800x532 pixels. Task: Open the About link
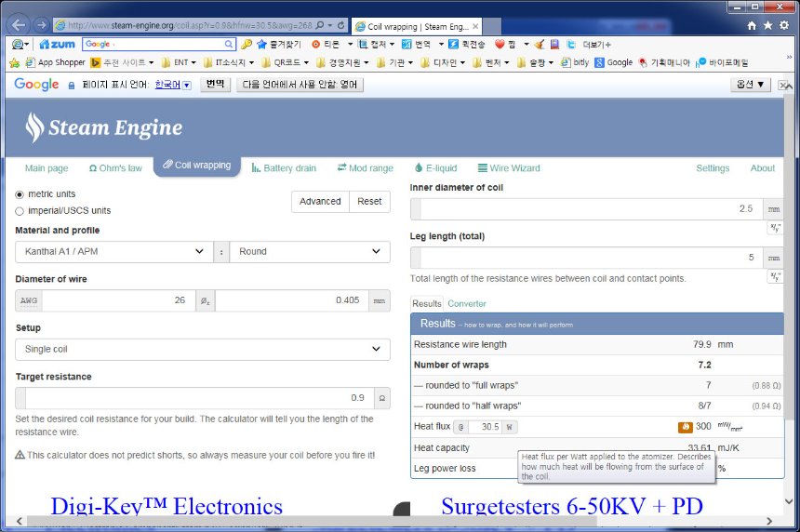coord(762,168)
